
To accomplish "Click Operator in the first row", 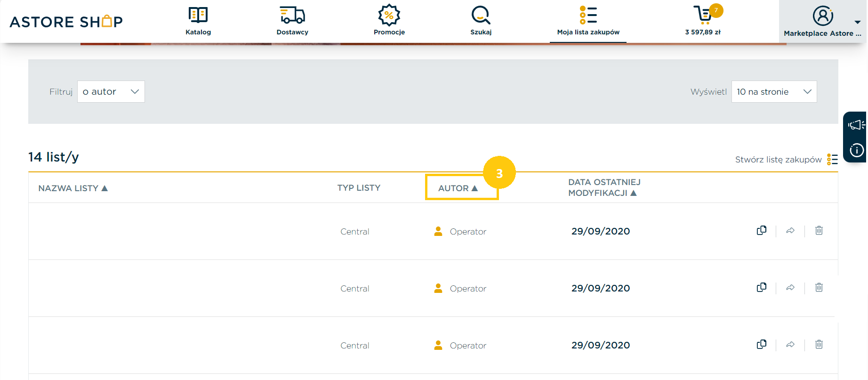I will coord(468,231).
